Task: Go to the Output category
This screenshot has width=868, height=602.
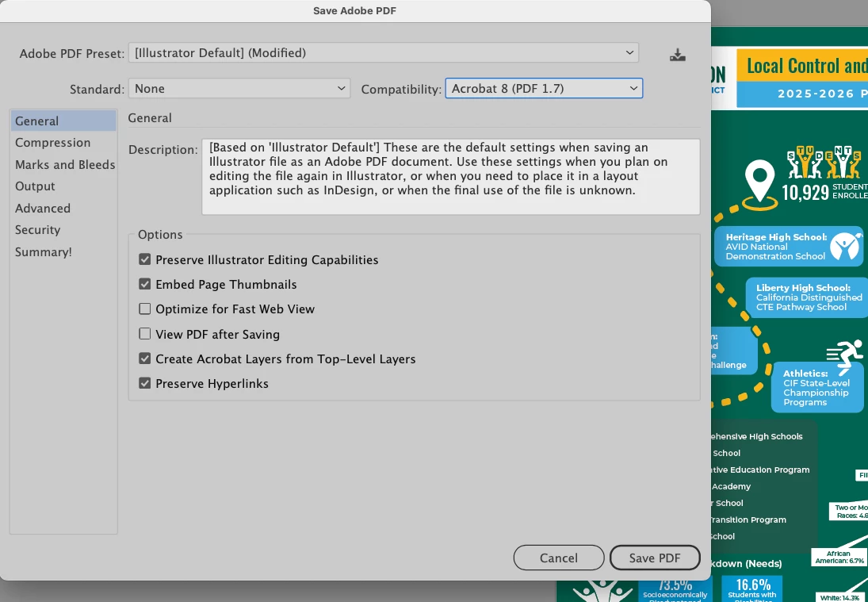Action: 35,186
